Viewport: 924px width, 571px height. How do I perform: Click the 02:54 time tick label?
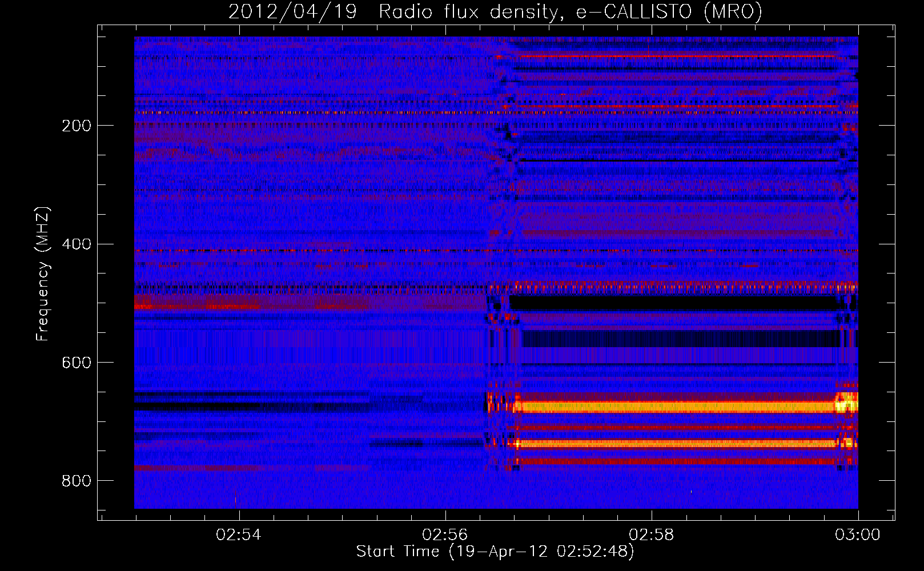point(239,535)
